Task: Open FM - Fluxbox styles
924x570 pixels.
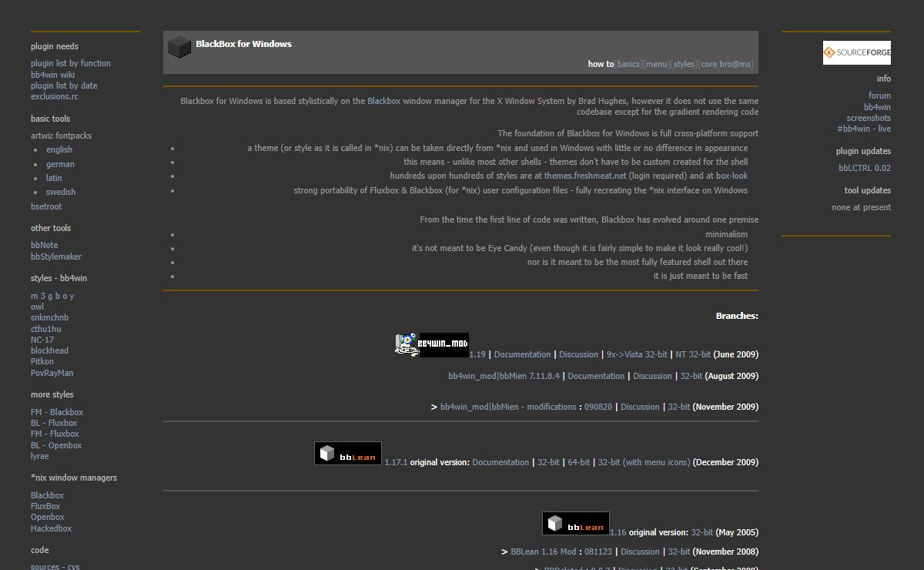Action: click(55, 434)
